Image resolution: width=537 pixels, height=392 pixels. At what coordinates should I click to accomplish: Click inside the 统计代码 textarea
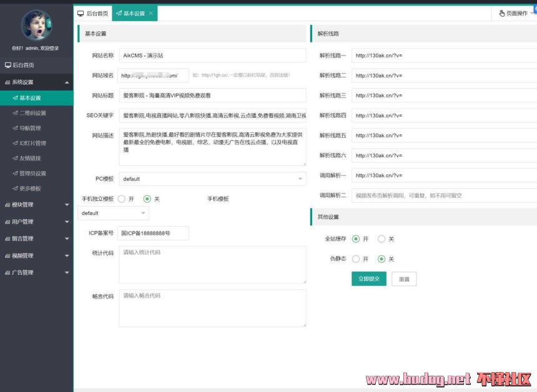[212, 265]
